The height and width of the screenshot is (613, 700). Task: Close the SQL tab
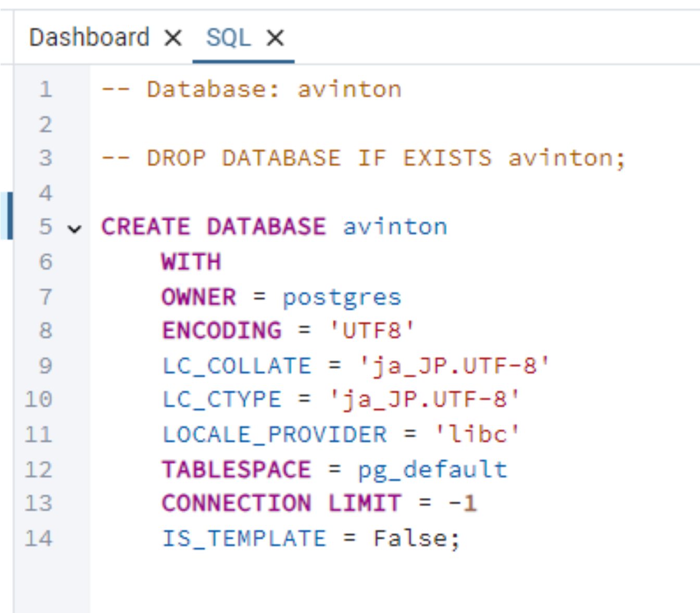275,38
